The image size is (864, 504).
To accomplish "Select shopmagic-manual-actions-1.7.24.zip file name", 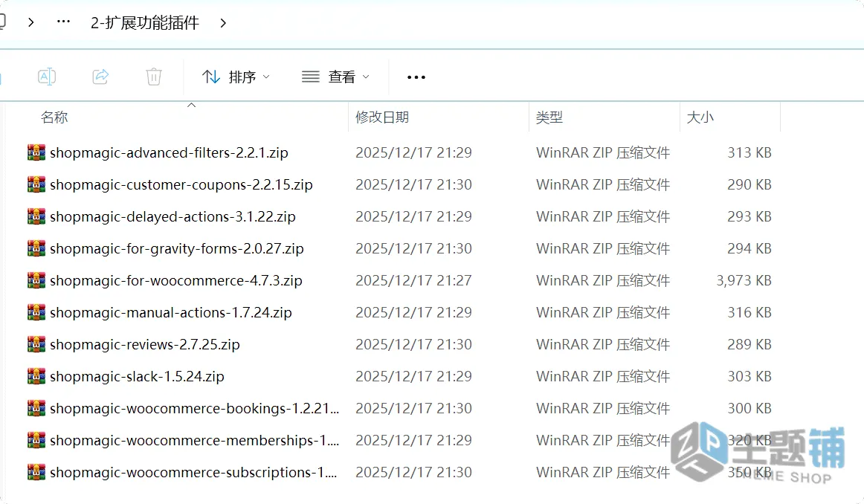I will (x=171, y=312).
